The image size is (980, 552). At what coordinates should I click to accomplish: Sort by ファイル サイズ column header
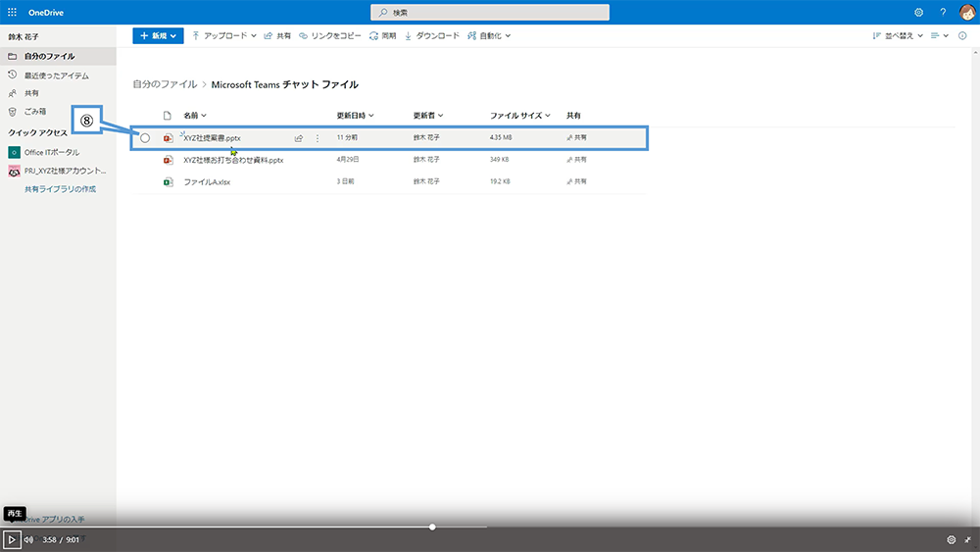520,116
